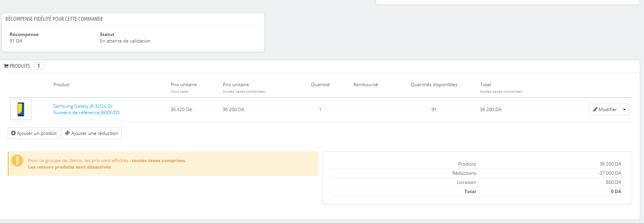Click the Prix unitaire toutes taxes comprises header
Viewport: 644px width, 223px height.
244,88
